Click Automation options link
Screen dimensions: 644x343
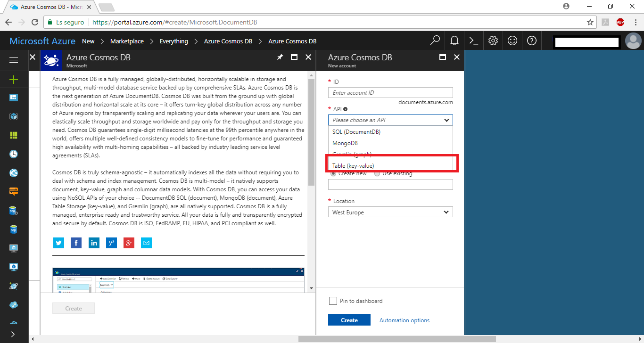tap(404, 320)
